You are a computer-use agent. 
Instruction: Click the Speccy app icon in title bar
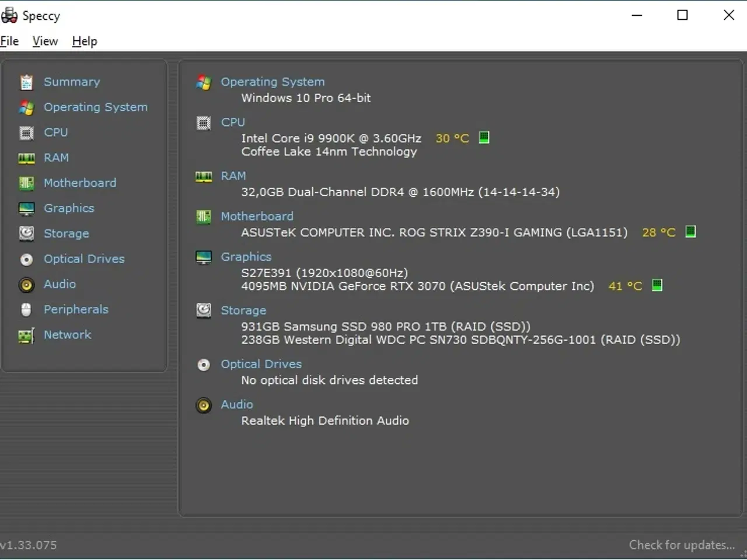pyautogui.click(x=9, y=15)
